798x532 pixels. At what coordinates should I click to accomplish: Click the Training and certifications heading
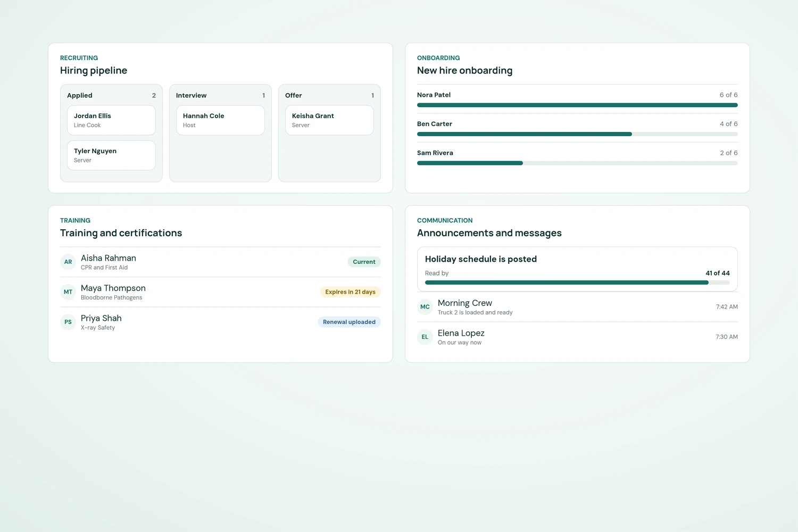click(121, 233)
